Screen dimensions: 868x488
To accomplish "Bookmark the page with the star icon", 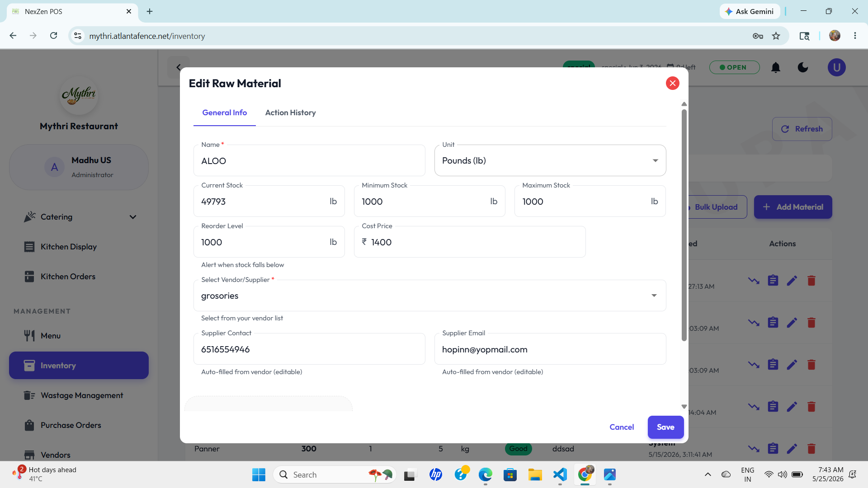I will tap(776, 36).
